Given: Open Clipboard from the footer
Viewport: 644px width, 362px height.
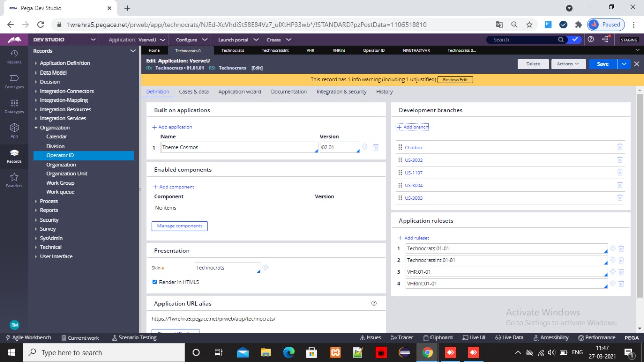Looking at the screenshot, I should coord(438,338).
